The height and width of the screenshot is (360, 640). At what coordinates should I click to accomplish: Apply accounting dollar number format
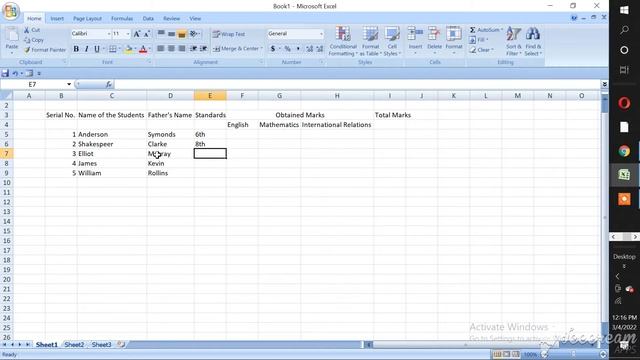(273, 49)
